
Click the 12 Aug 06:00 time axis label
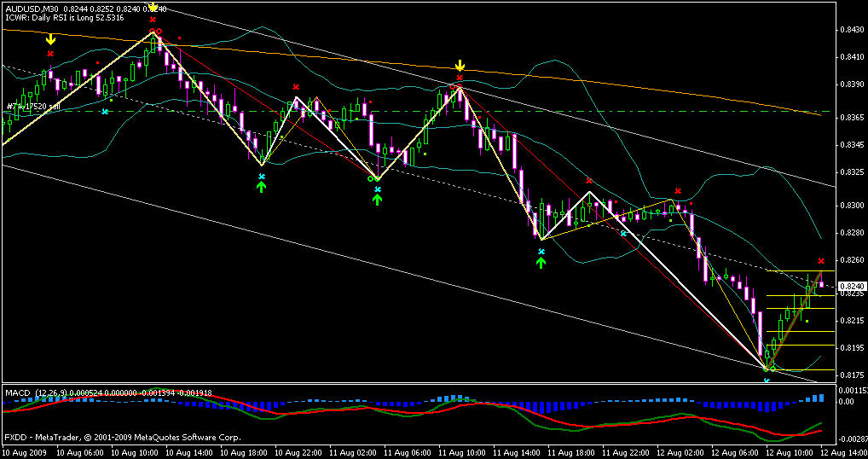(x=737, y=450)
